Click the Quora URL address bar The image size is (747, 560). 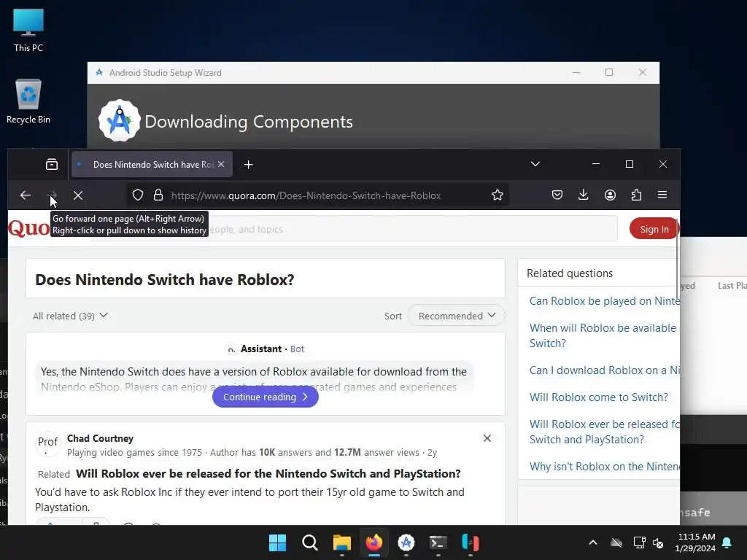[306, 195]
